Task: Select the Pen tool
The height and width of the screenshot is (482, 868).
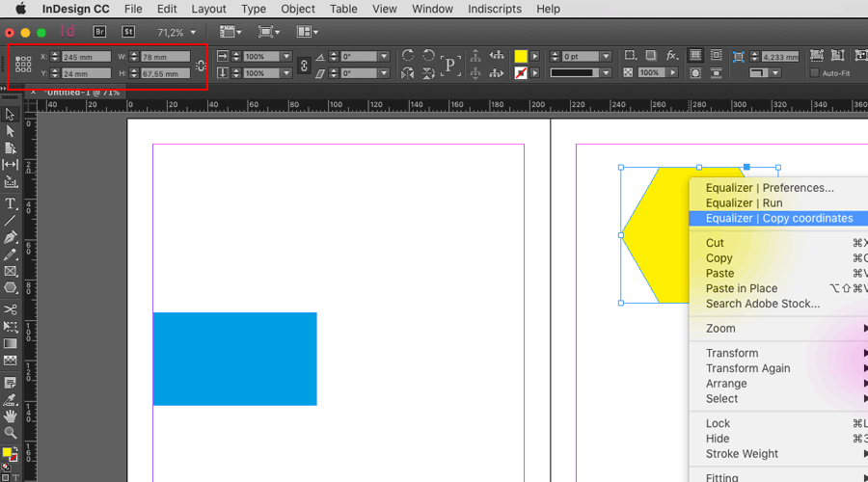Action: [x=11, y=237]
